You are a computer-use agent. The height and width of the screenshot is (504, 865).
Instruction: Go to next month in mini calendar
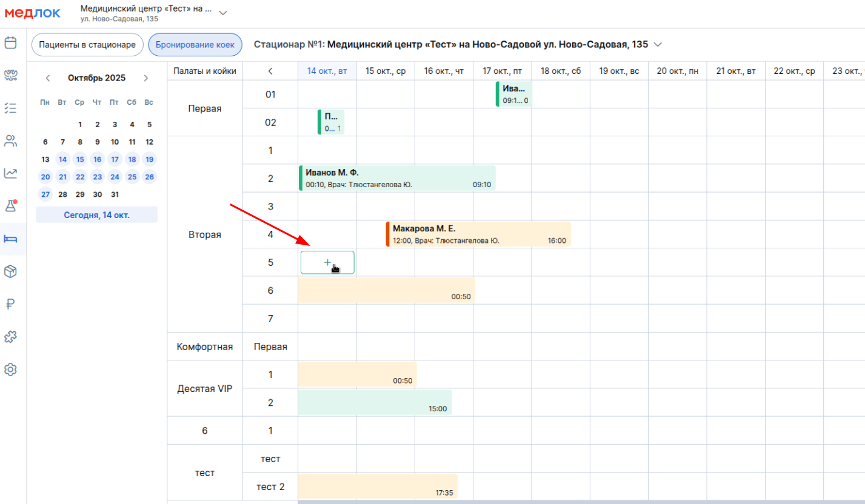coord(145,78)
